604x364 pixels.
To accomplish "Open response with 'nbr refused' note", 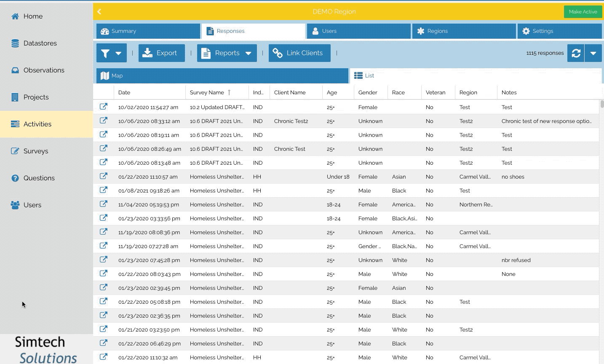I will [103, 260].
